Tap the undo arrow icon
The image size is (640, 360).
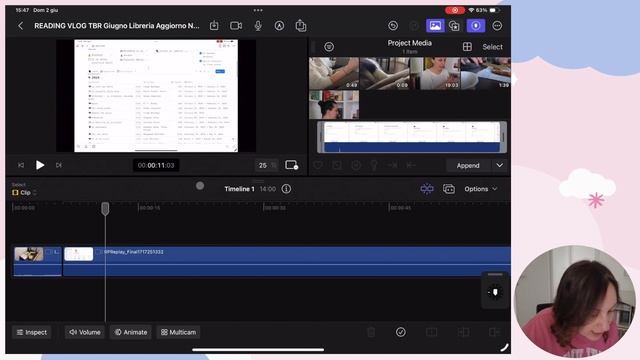(x=393, y=26)
